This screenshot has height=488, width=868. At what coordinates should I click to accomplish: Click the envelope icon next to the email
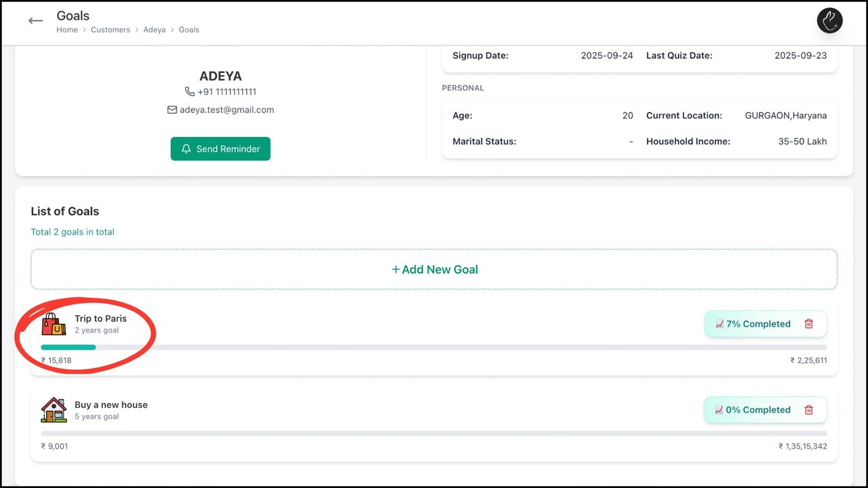coord(172,109)
